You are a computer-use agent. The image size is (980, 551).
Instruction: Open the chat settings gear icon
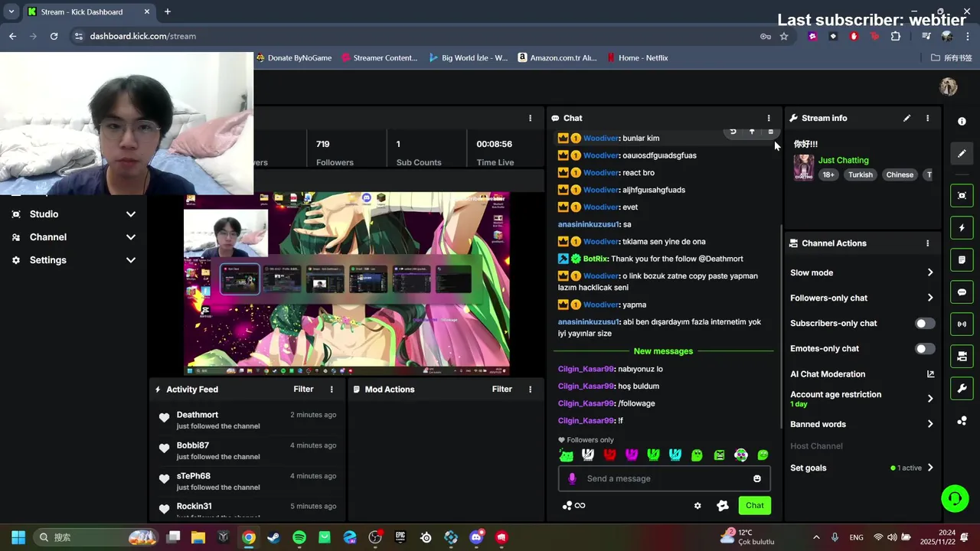click(697, 505)
